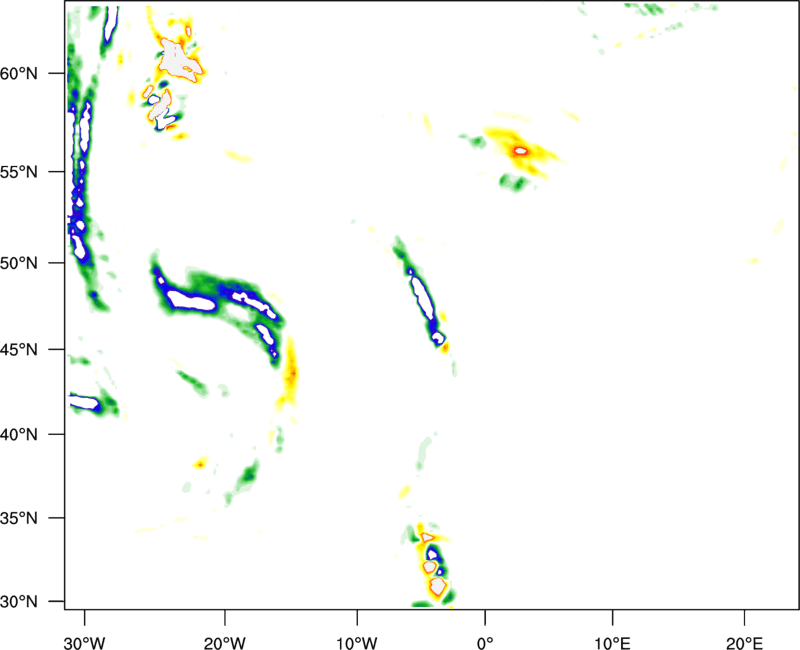Click the 50°N latitude label
Screen dimensions: 800x650
19,263
